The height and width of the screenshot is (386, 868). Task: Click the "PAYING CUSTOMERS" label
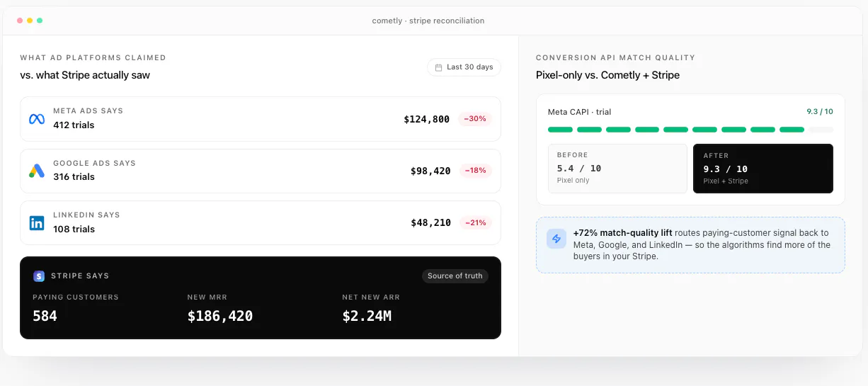76,297
